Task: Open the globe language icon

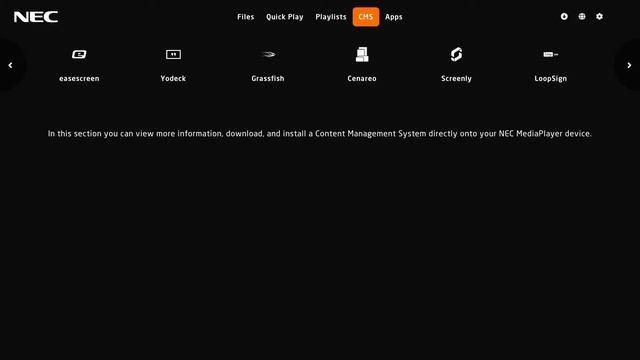Action: click(582, 16)
